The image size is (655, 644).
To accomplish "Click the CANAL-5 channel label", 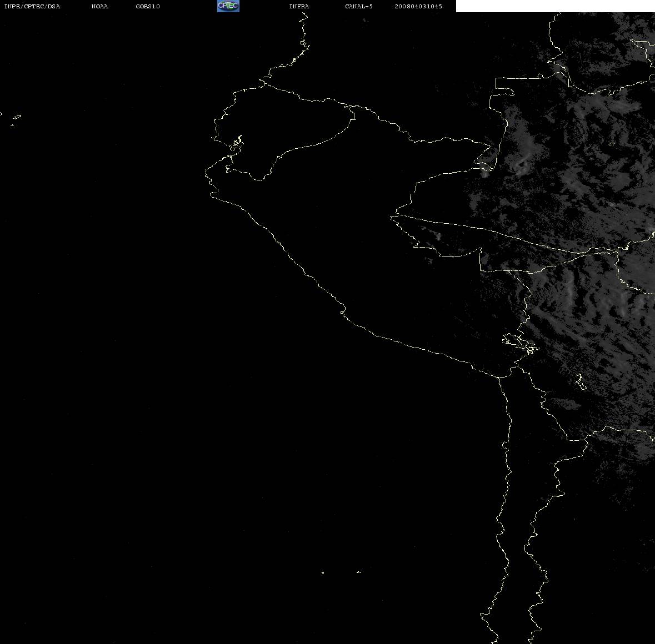I will (359, 6).
